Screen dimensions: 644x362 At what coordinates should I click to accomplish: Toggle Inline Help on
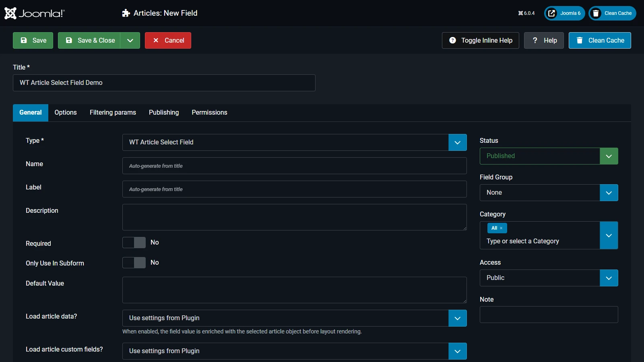(x=480, y=40)
